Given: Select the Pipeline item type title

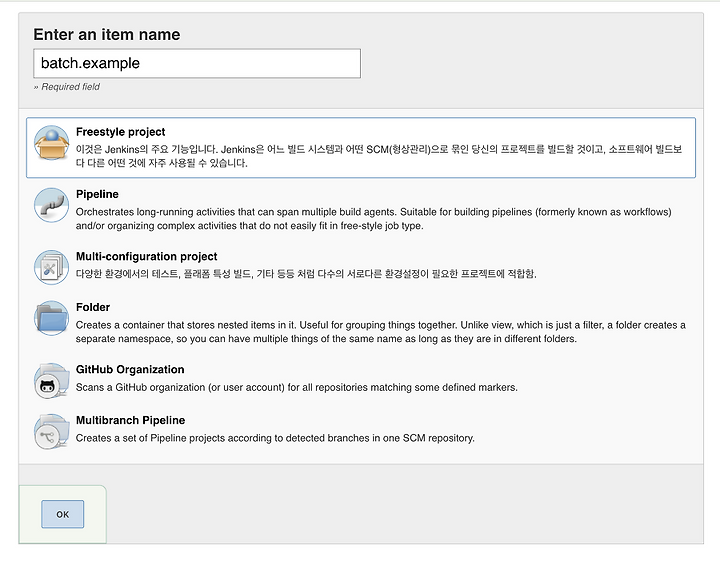Looking at the screenshot, I should click(97, 194).
